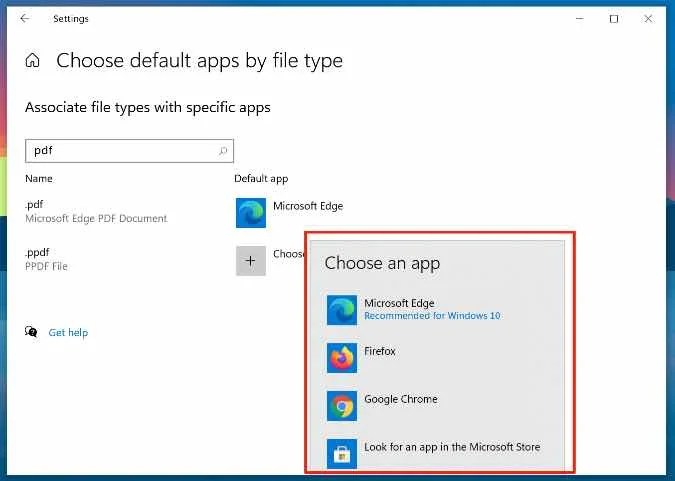This screenshot has height=481, width=675.
Task: Open the Get help link
Action: [x=68, y=332]
